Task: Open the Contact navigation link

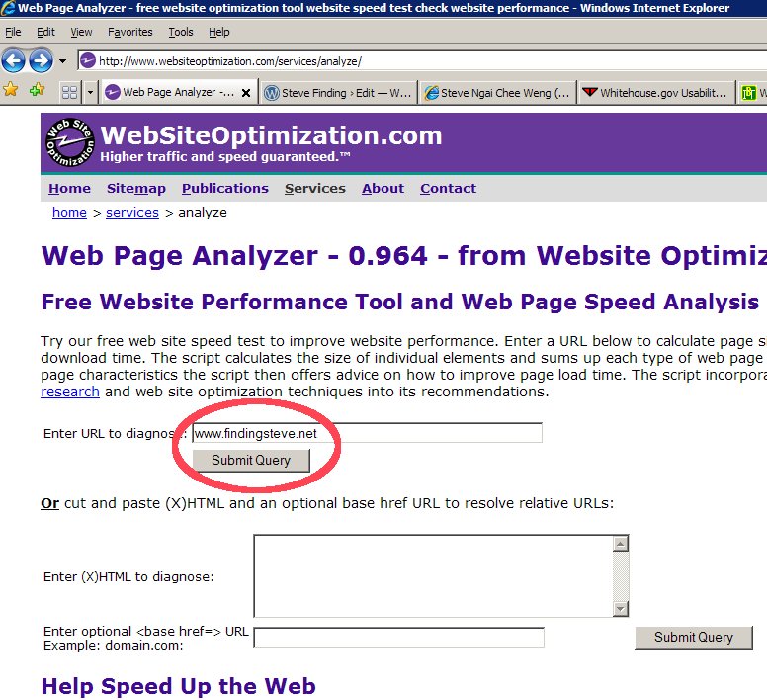Action: pyautogui.click(x=448, y=188)
